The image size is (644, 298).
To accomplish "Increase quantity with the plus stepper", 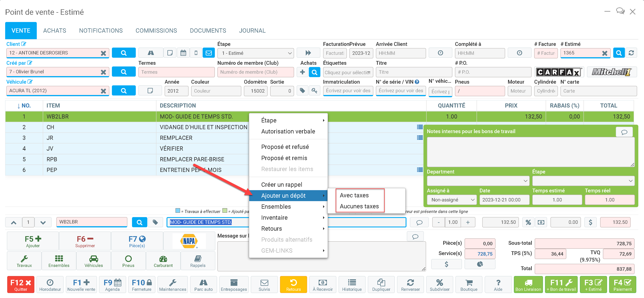I will point(467,222).
